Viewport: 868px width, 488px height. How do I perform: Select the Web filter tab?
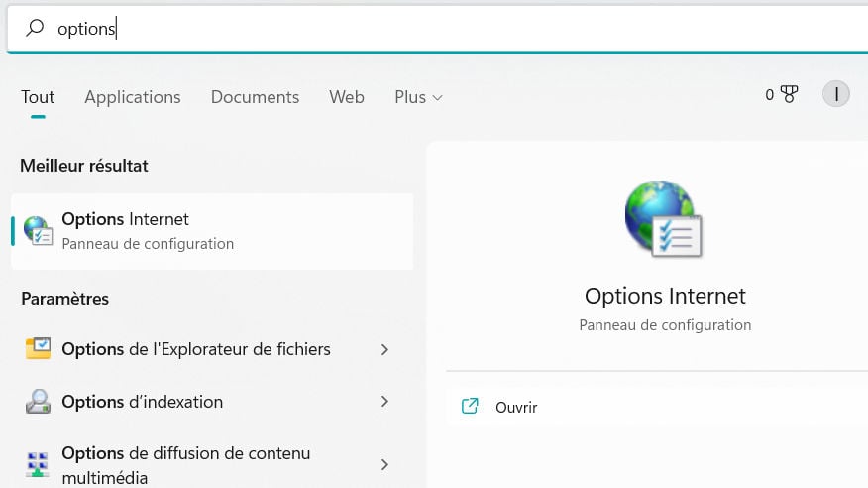(347, 97)
